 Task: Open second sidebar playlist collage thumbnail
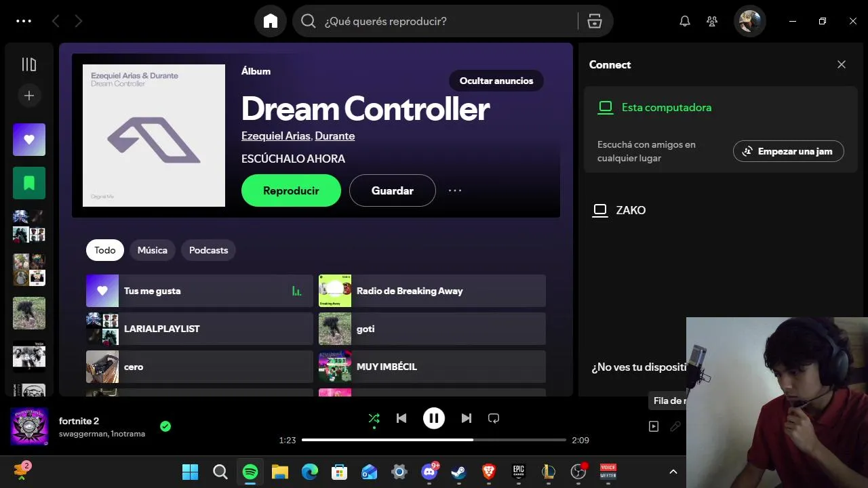(29, 270)
